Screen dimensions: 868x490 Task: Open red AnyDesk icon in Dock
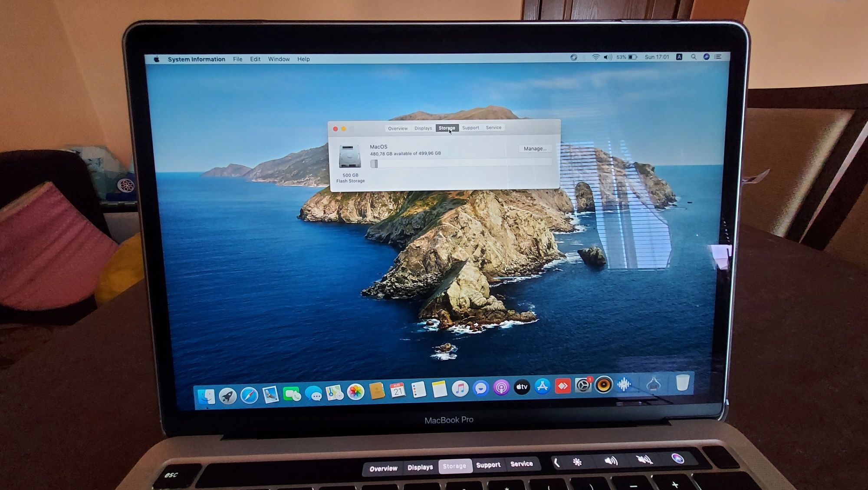pos(562,386)
